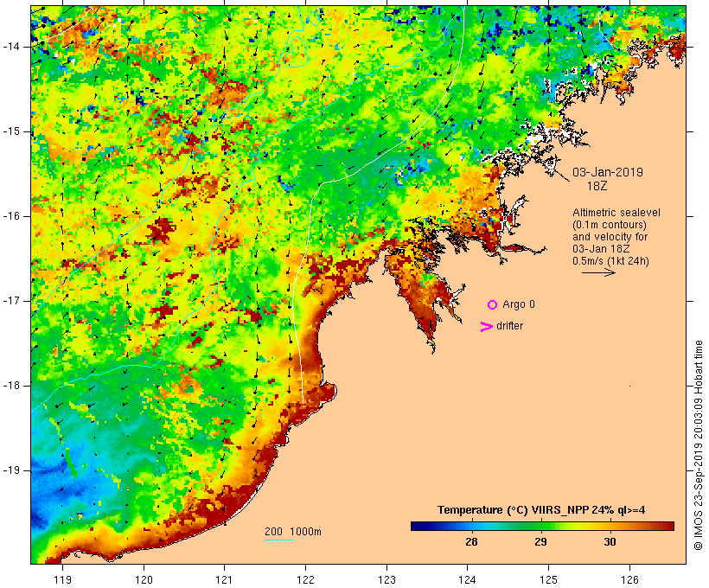The width and height of the screenshot is (709, 588).
Task: Click the latitude label -19
Action: tap(11, 470)
